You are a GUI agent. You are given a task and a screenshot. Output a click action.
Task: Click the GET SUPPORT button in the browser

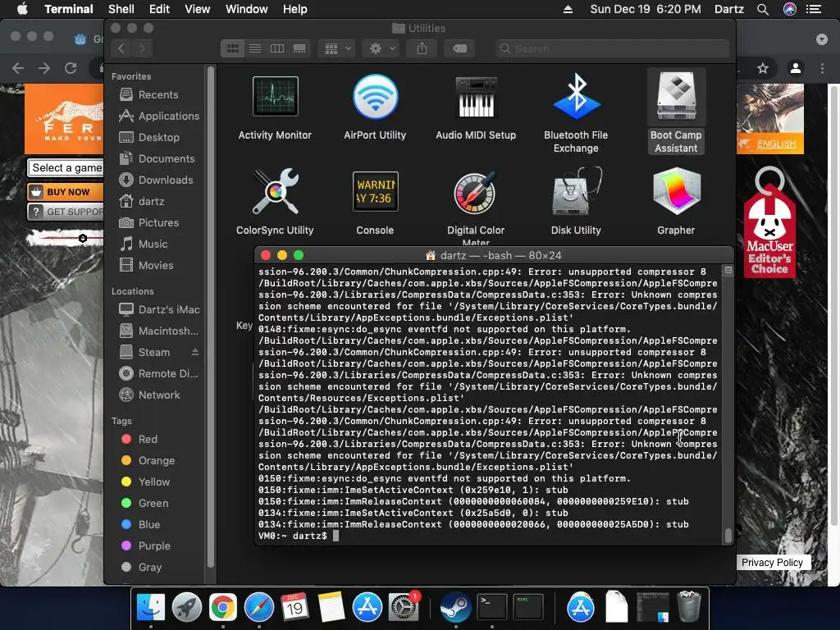tap(66, 212)
